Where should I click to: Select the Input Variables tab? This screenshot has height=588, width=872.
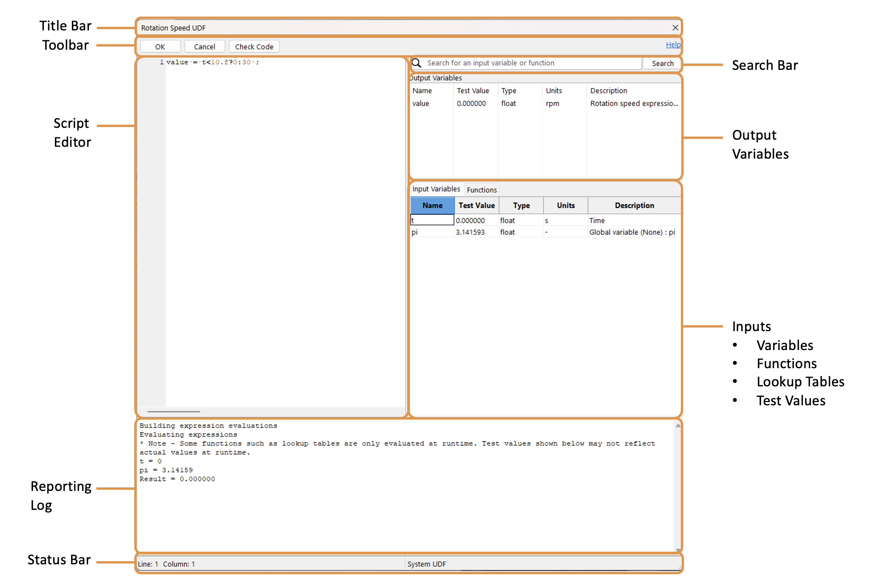point(436,189)
